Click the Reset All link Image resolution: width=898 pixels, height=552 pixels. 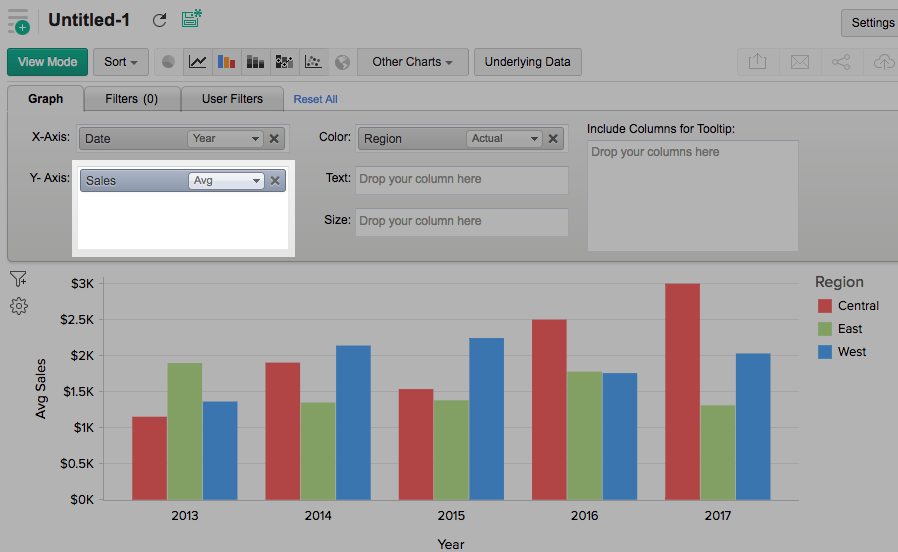pyautogui.click(x=315, y=99)
